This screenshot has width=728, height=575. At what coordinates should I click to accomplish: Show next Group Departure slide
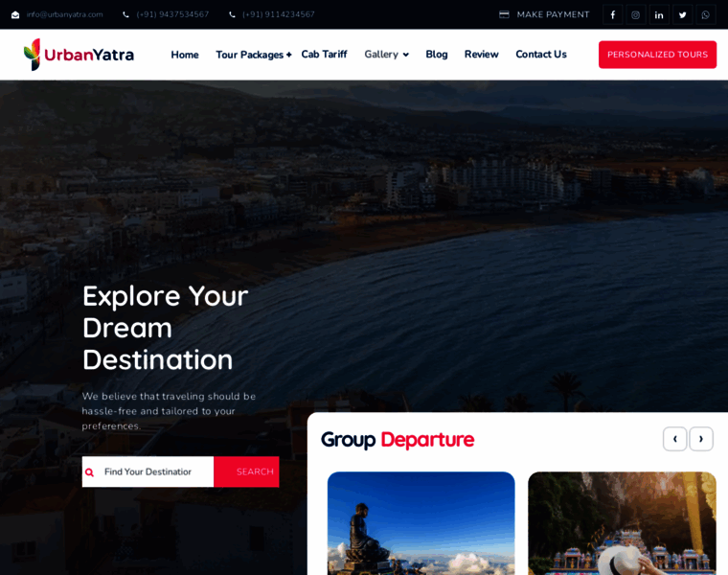click(701, 439)
